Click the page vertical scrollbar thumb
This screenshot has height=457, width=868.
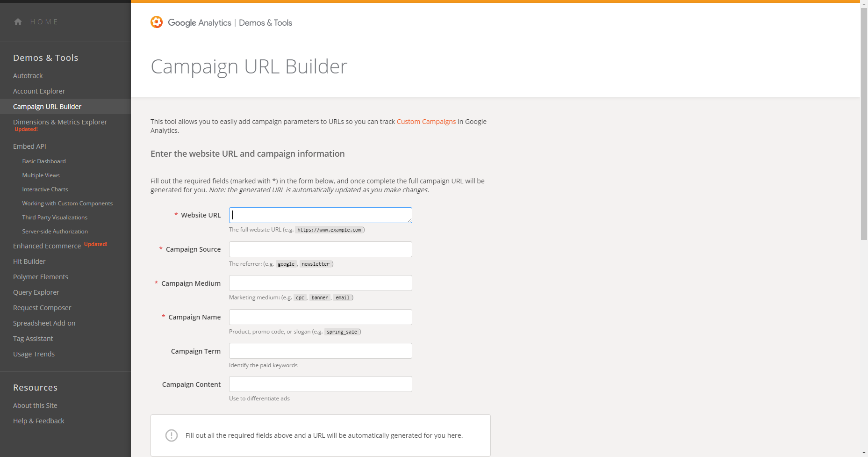(864, 123)
